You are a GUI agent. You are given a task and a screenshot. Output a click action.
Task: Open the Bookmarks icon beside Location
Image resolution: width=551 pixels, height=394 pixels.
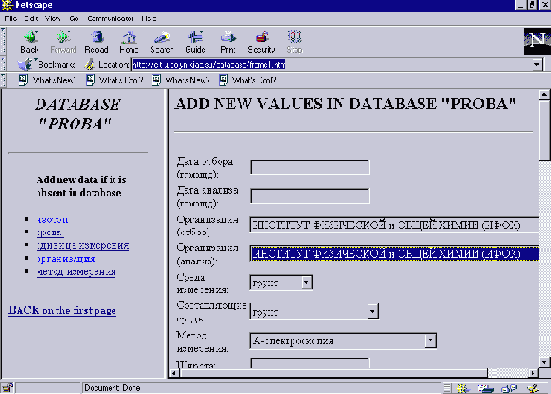25,64
